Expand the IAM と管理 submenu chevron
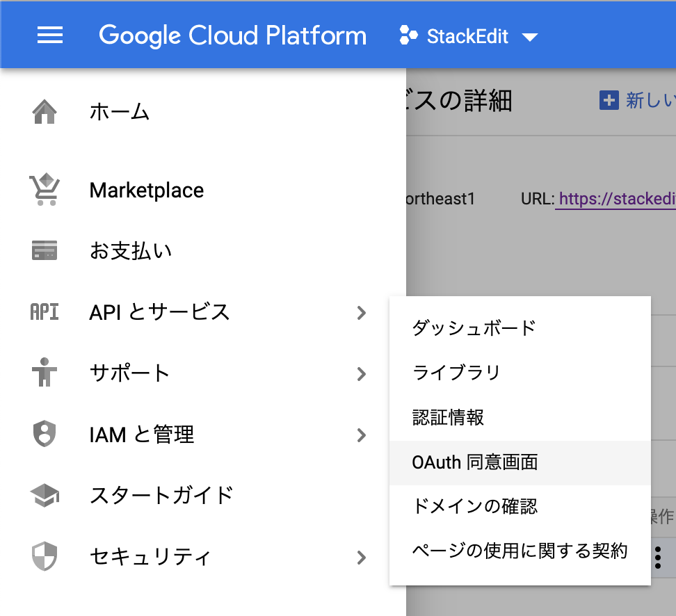 click(361, 435)
